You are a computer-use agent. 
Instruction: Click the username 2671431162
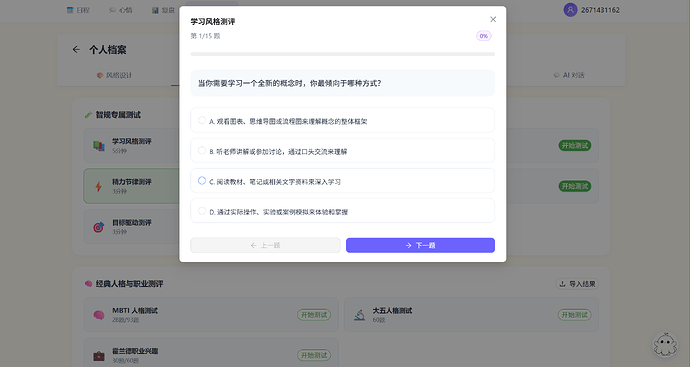pyautogui.click(x=600, y=10)
